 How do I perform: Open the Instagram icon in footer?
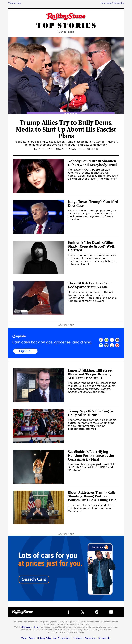[x=97, y=612]
